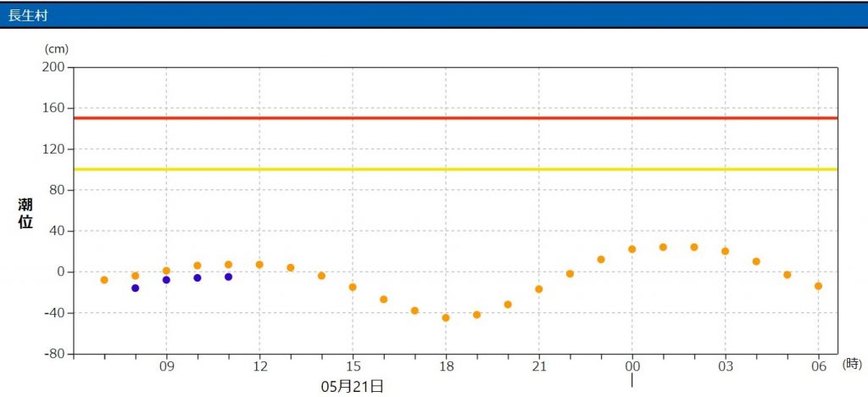The width and height of the screenshot is (868, 397).
Task: Select the blue observed point at 11 o'clock
Action: point(228,277)
